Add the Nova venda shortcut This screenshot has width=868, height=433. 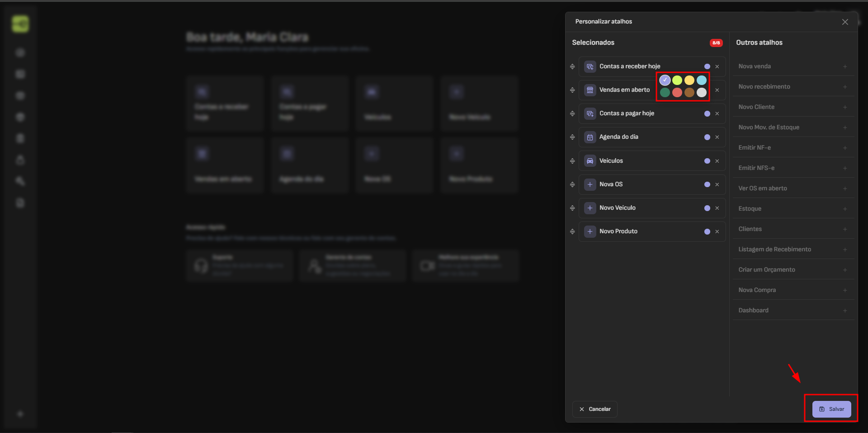click(x=844, y=66)
